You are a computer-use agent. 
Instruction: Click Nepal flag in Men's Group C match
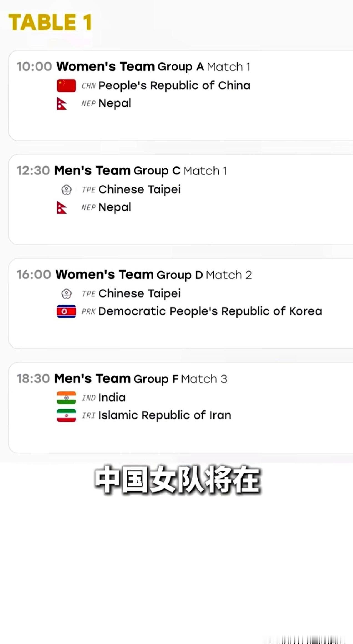(62, 207)
